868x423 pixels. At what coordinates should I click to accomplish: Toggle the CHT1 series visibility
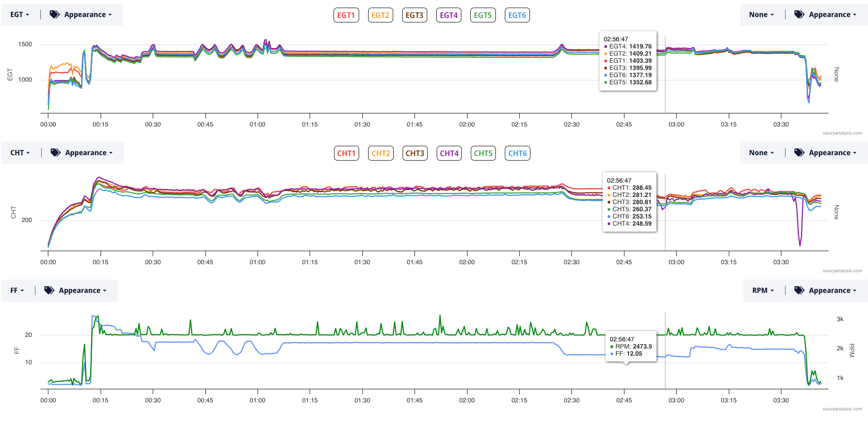(x=347, y=153)
